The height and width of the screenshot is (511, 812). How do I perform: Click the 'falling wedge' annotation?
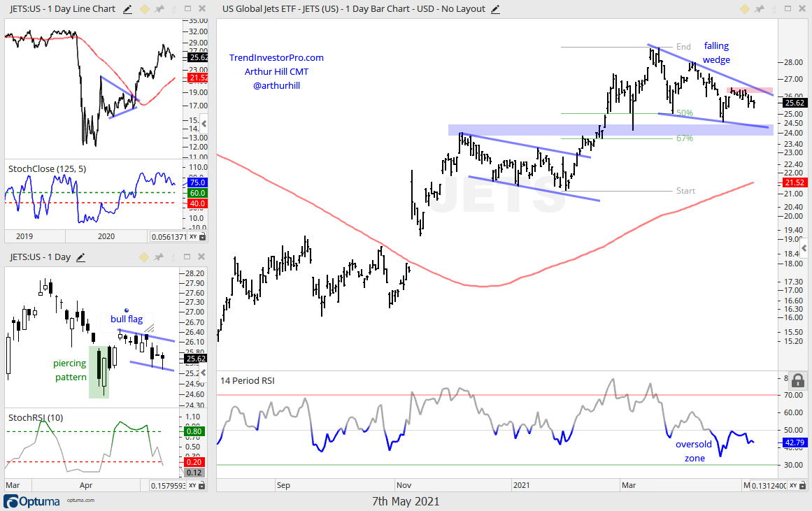[716, 53]
